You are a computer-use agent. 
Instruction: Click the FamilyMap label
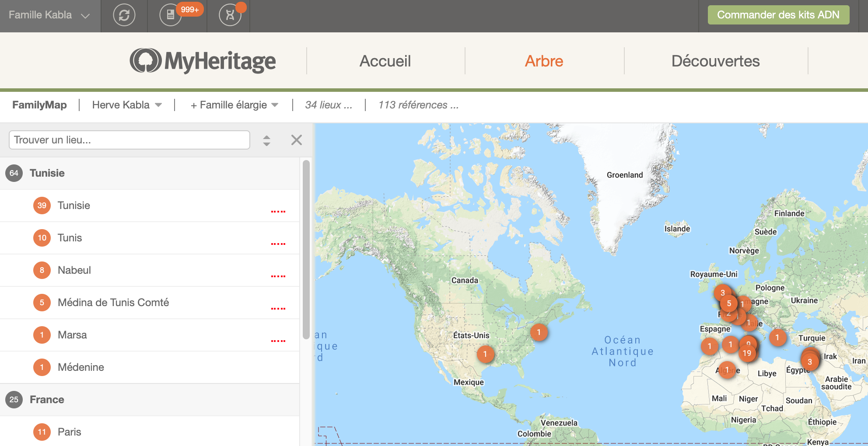tap(39, 105)
